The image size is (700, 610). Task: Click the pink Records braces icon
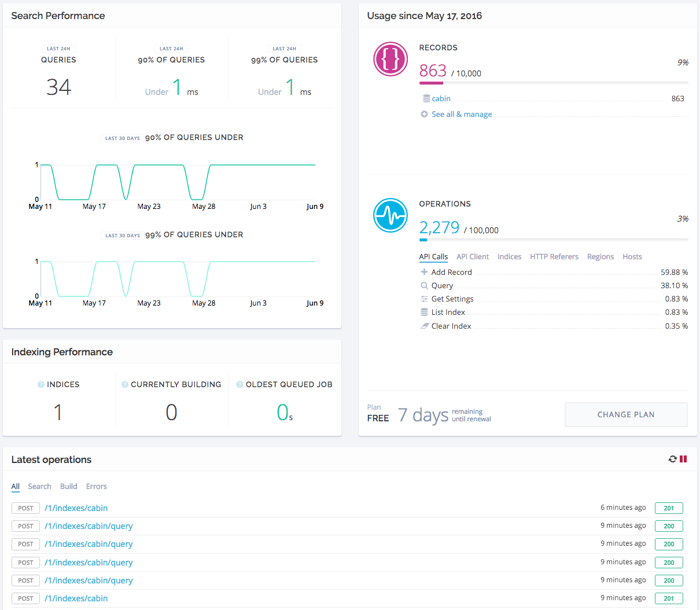(390, 59)
